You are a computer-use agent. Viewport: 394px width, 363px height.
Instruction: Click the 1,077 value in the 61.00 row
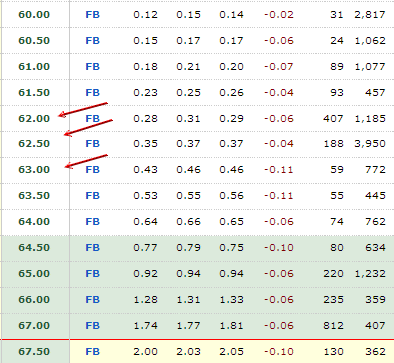click(370, 67)
